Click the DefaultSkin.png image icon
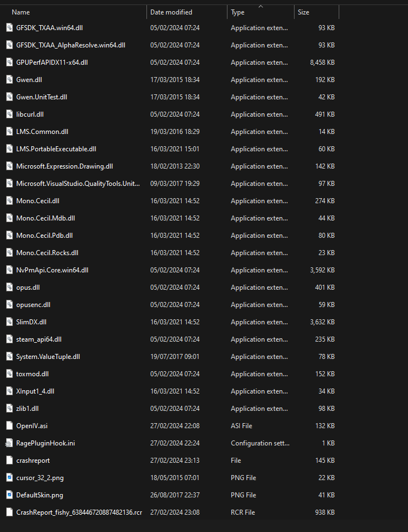Image resolution: width=408 pixels, height=532 pixels. tap(9, 495)
